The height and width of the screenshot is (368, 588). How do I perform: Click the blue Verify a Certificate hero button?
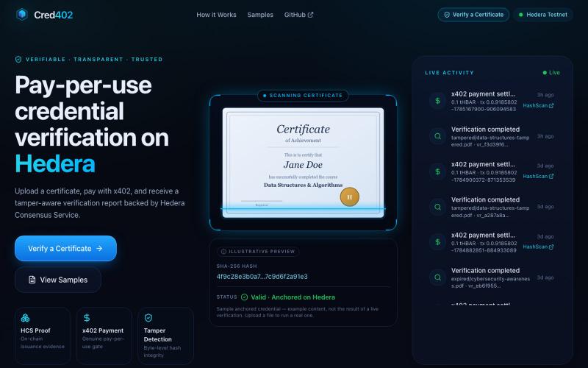(x=65, y=248)
